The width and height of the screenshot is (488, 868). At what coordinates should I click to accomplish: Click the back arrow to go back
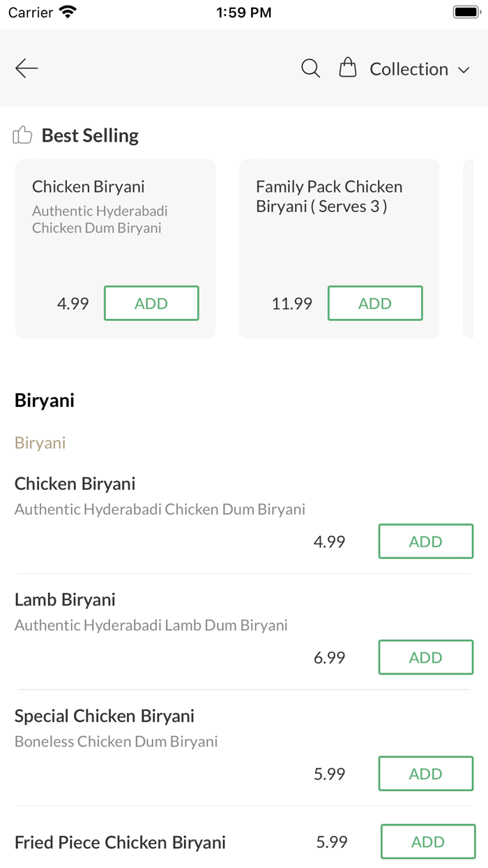tap(26, 68)
